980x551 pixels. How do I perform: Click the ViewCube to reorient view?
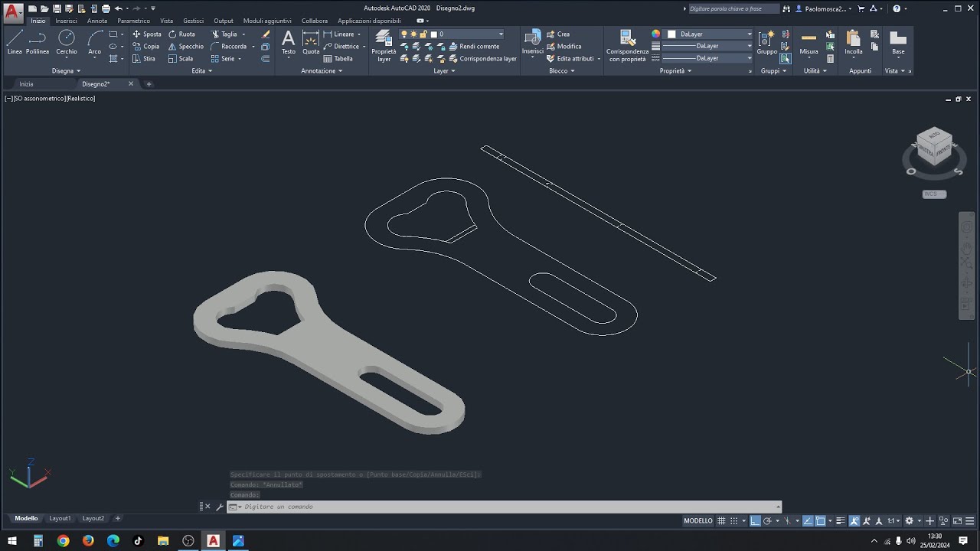click(x=934, y=148)
